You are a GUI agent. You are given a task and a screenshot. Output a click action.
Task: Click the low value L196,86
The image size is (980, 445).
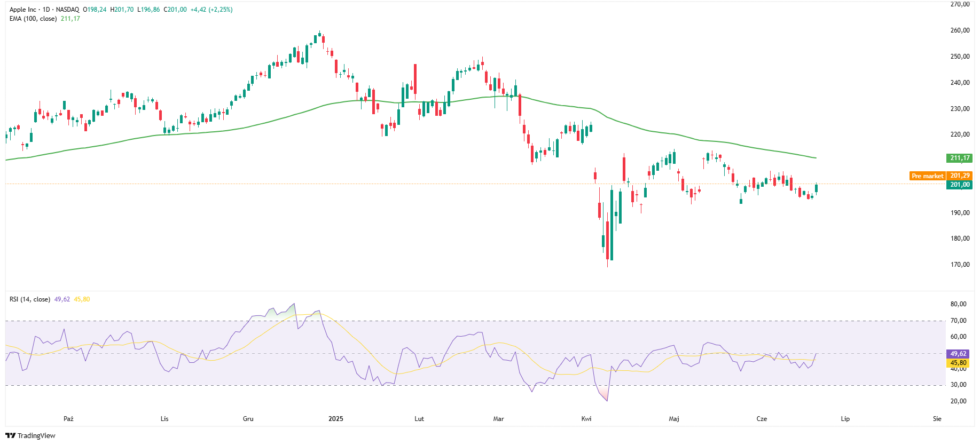click(148, 10)
